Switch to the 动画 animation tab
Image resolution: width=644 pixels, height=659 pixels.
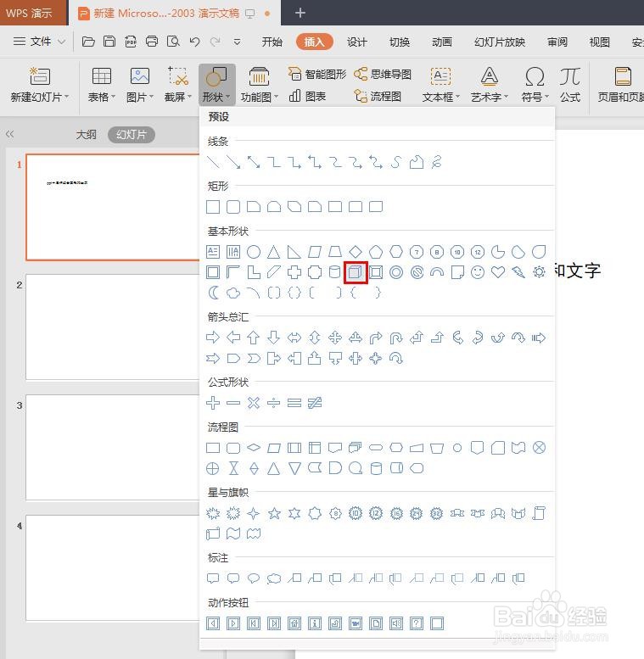point(442,42)
